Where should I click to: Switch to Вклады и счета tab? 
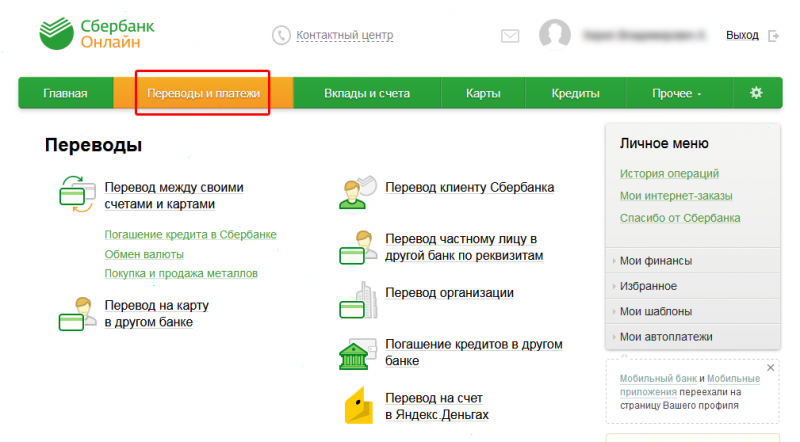coord(367,93)
